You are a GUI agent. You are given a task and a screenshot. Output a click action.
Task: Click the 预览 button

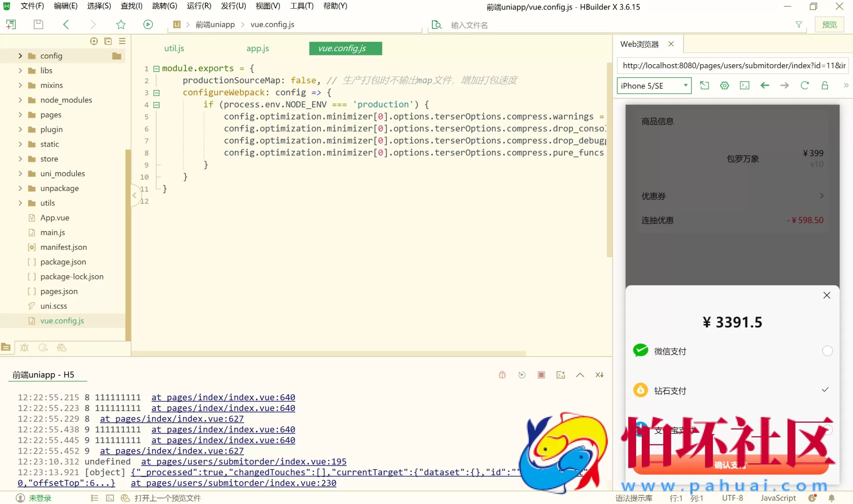click(x=829, y=25)
